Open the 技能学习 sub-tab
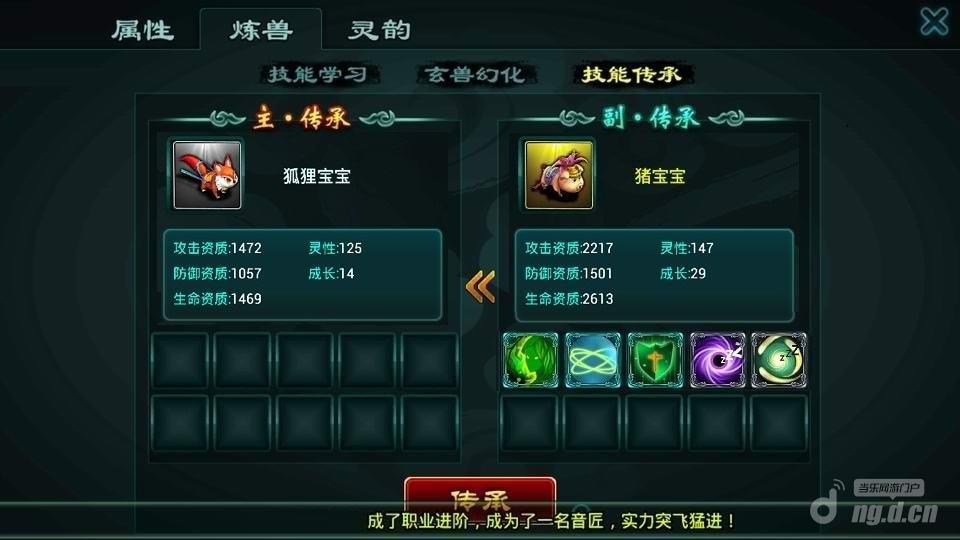The height and width of the screenshot is (540, 960). tap(318, 74)
